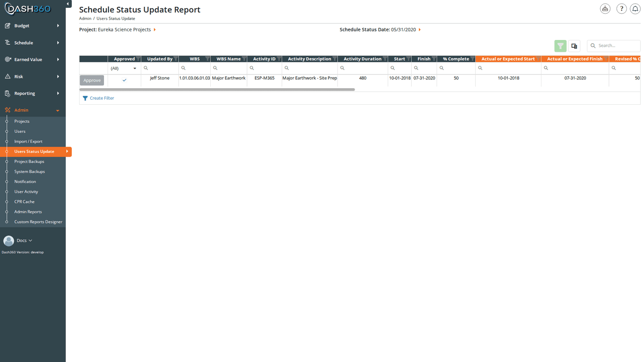Click the Activity Description filter funnel
The image size is (644, 362).
[334, 59]
